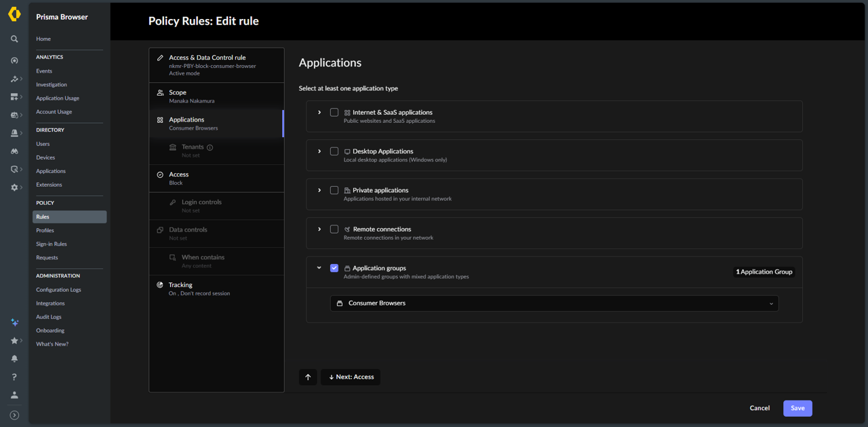Click the folder icon next to Consumer Browsers
This screenshot has width=868, height=427.
pyautogui.click(x=340, y=303)
